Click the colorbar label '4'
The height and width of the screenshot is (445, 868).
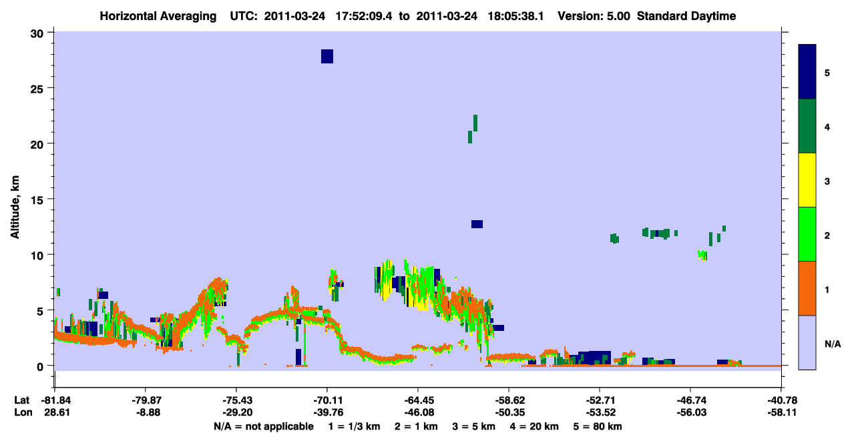tap(827, 127)
